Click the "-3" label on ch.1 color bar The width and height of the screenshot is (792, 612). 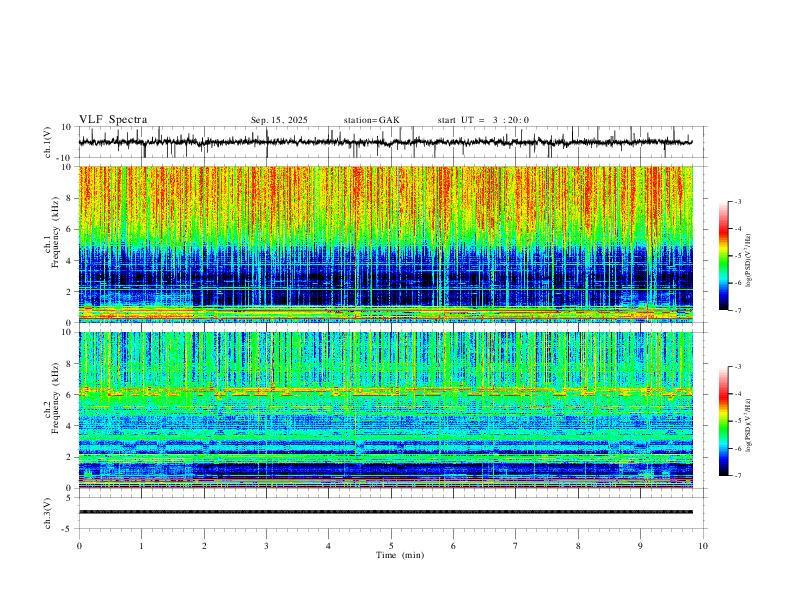click(738, 201)
